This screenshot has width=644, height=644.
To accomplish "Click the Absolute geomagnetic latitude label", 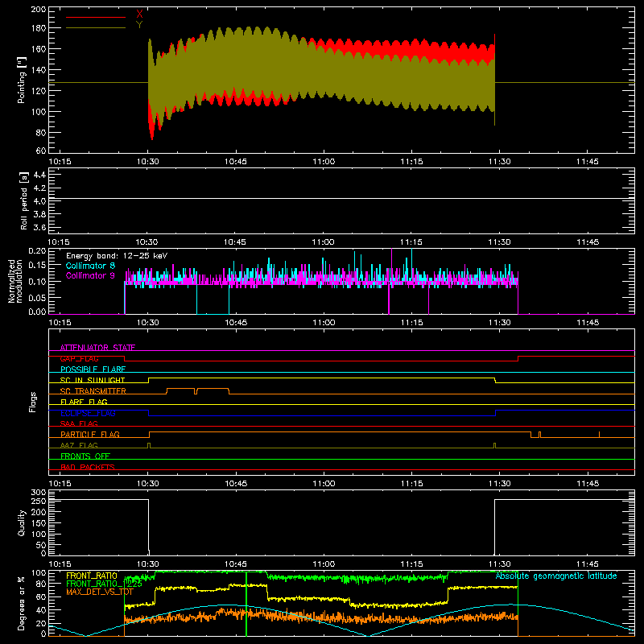I will click(556, 576).
